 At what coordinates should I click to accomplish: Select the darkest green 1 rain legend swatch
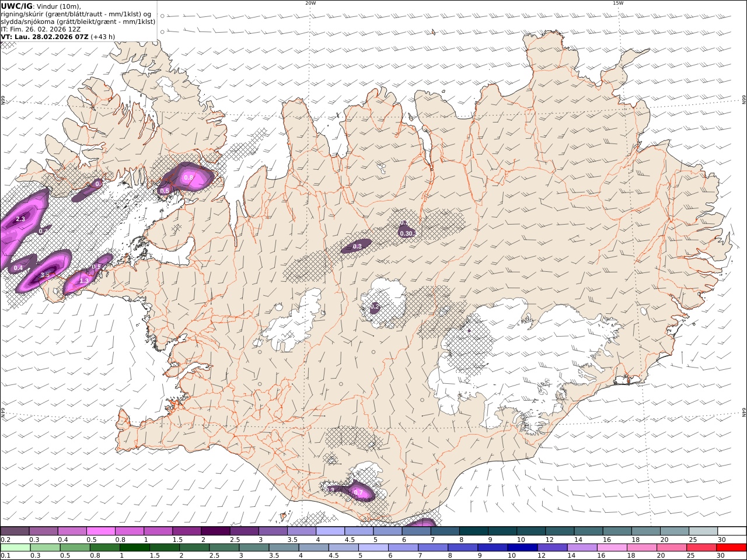click(134, 547)
